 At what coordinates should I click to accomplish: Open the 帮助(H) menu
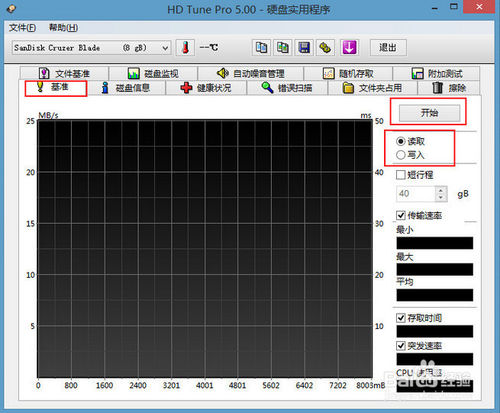click(x=63, y=28)
